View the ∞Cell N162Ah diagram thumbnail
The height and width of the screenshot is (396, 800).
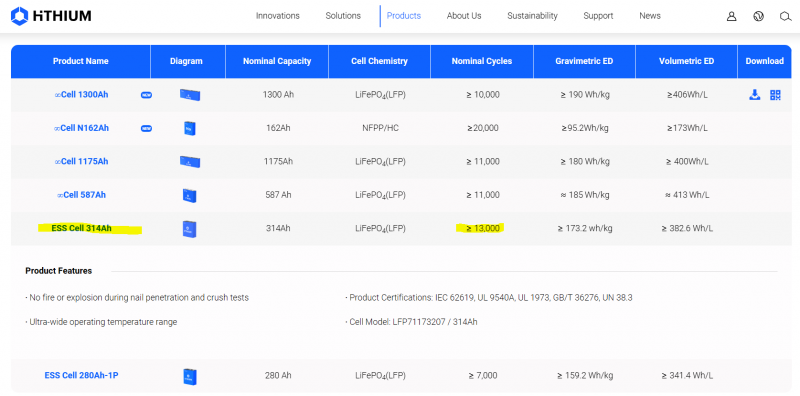(190, 128)
